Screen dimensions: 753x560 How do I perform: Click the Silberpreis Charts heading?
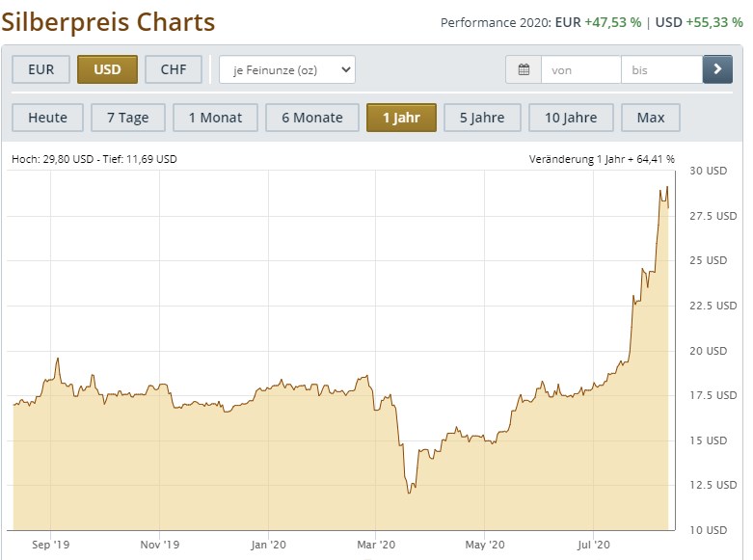109,21
